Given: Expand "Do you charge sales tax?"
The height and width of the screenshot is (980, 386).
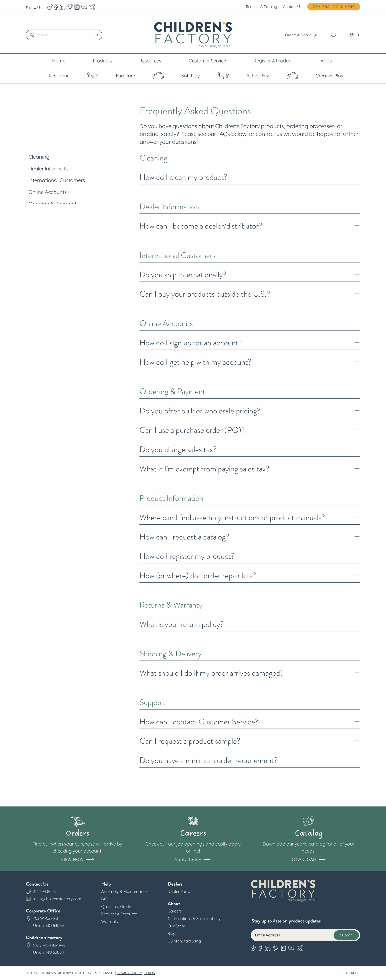Looking at the screenshot, I should point(357,449).
